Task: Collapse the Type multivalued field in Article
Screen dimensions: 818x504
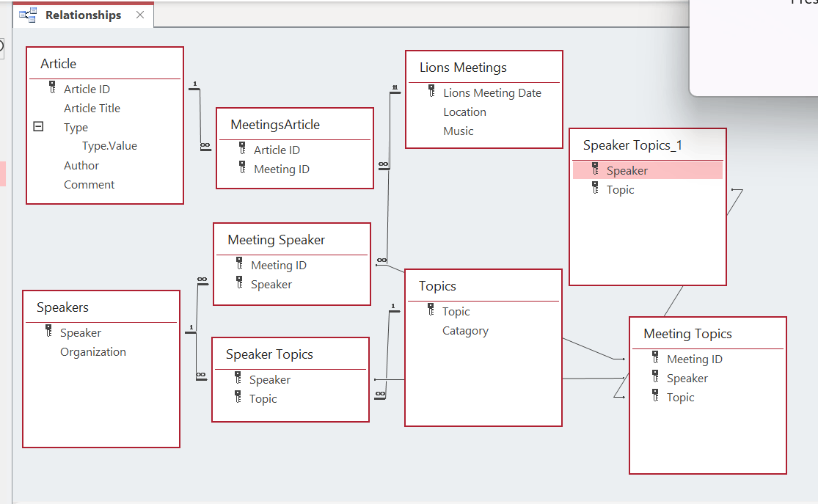Action: [38, 126]
